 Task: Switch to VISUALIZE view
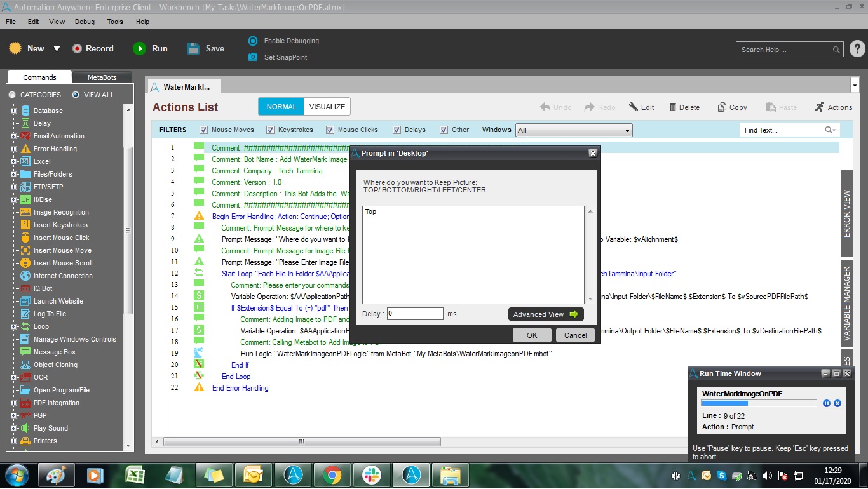pyautogui.click(x=327, y=107)
